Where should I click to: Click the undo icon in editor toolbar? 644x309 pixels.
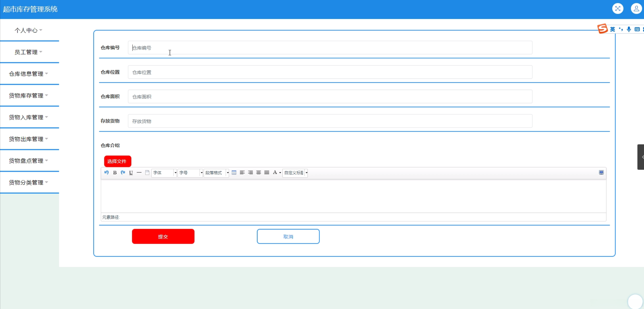pos(107,173)
